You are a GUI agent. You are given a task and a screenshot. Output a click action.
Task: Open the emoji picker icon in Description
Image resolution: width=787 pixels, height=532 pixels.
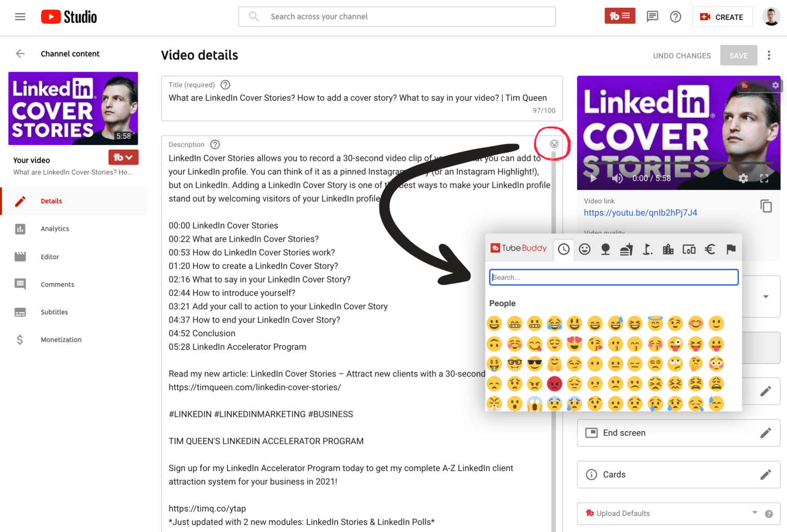pyautogui.click(x=554, y=144)
